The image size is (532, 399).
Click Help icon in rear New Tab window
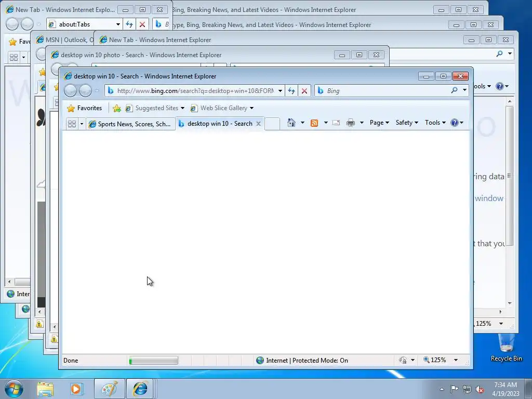coord(499,86)
